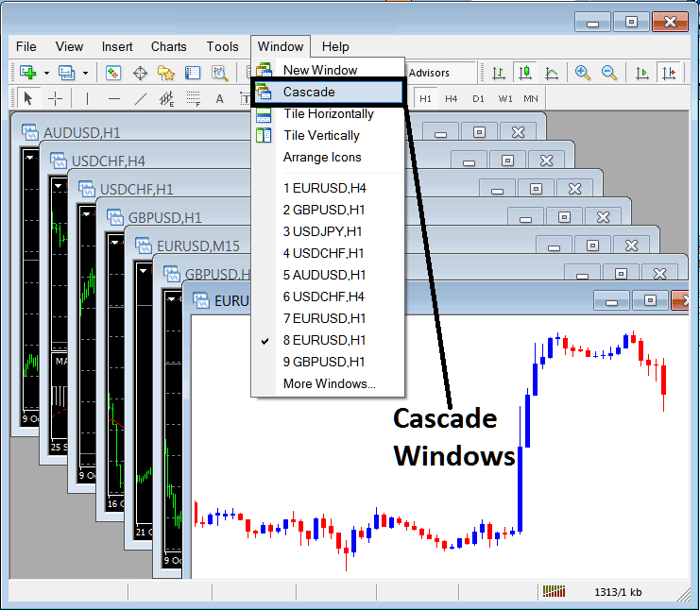Open the Data Window crosshair-target icon

click(140, 73)
